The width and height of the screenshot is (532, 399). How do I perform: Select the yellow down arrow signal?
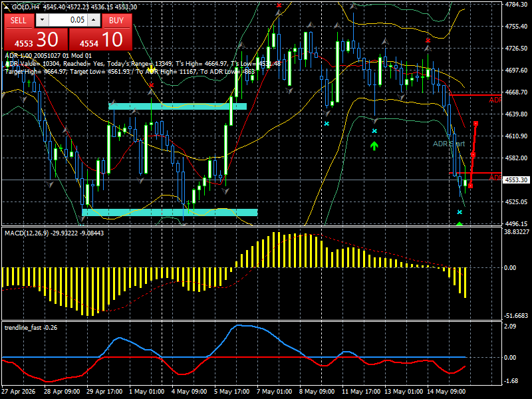(152, 70)
